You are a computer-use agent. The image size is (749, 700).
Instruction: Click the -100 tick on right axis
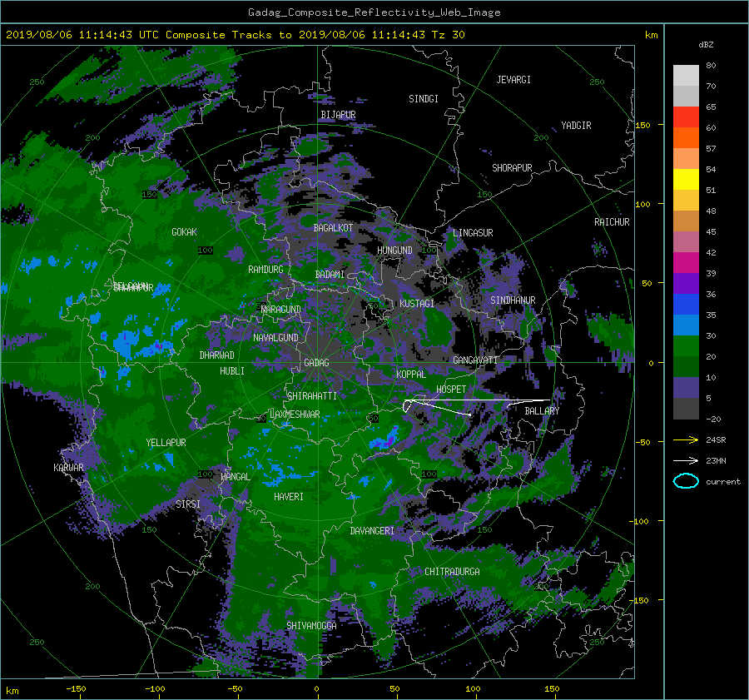tap(638, 521)
